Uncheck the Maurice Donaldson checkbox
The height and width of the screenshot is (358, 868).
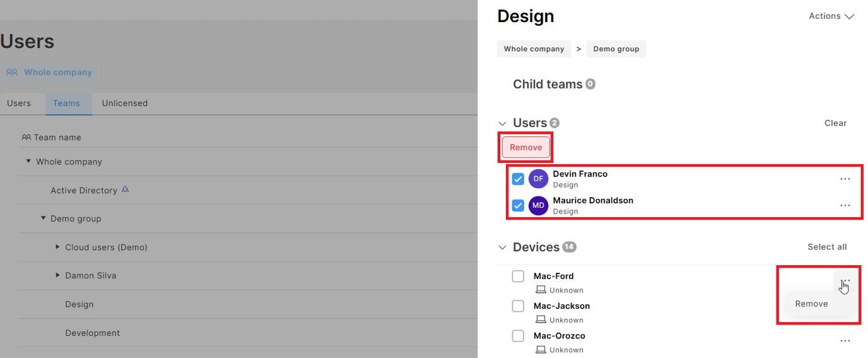point(518,206)
